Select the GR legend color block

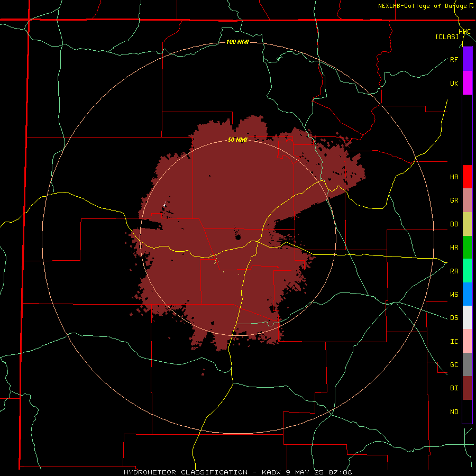[x=467, y=200]
